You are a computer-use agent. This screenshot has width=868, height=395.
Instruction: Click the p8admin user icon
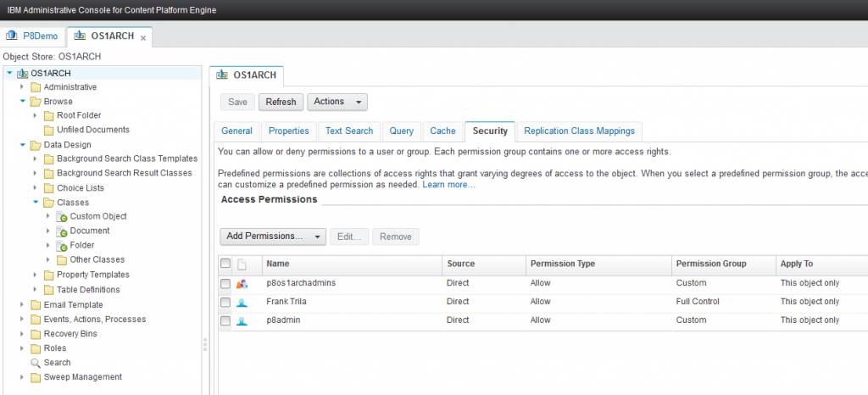pyautogui.click(x=242, y=320)
